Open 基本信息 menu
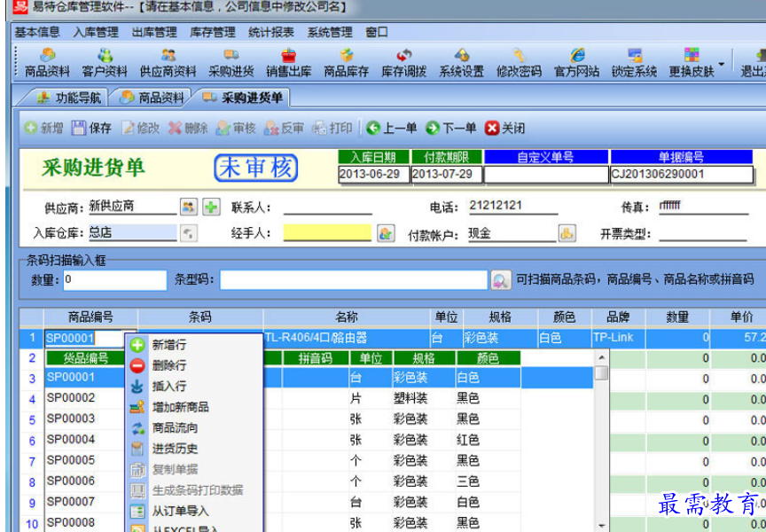The height and width of the screenshot is (532, 766). click(36, 32)
